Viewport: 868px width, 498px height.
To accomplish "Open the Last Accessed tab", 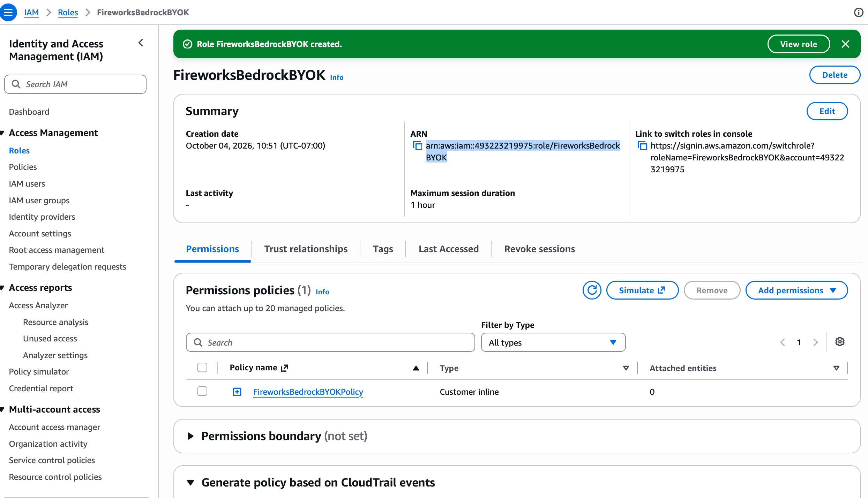I will click(448, 249).
